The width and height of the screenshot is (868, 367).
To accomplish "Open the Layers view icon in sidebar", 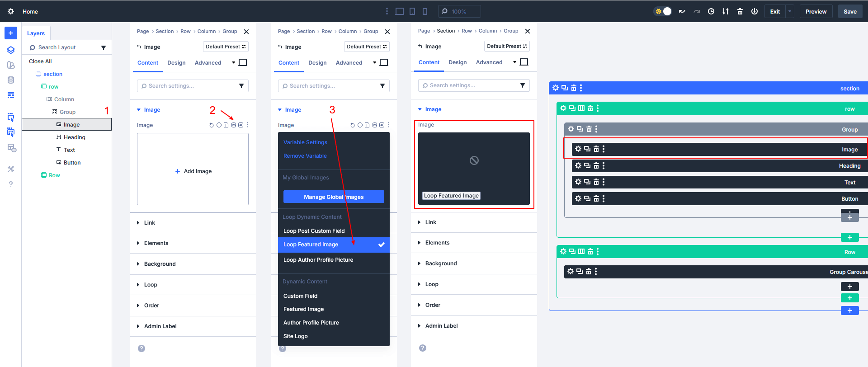I will pos(11,50).
